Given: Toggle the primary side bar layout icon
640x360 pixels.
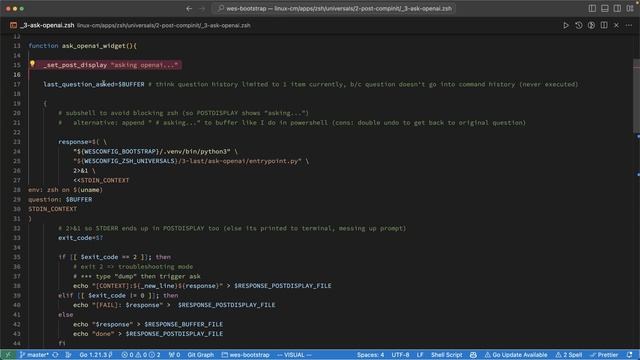Looking at the screenshot, I should coord(592,8).
